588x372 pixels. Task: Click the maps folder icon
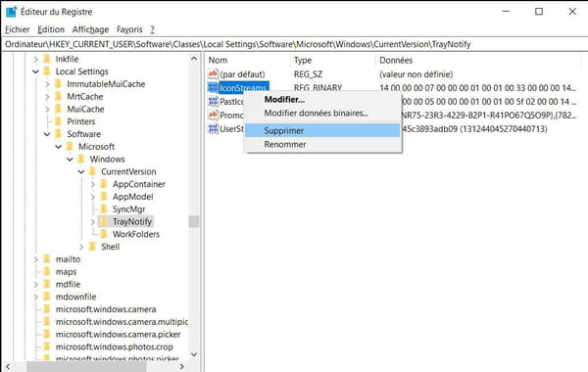47,271
